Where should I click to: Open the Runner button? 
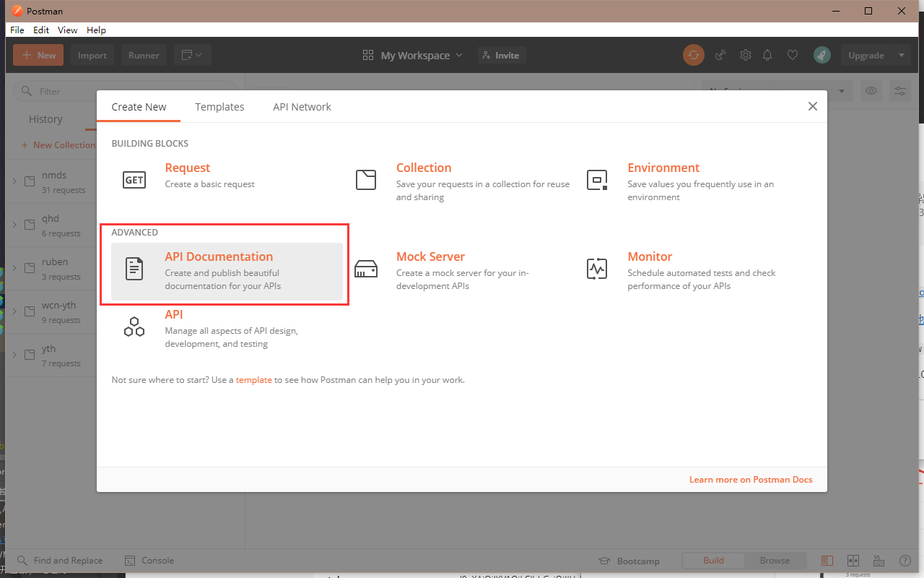pos(144,55)
